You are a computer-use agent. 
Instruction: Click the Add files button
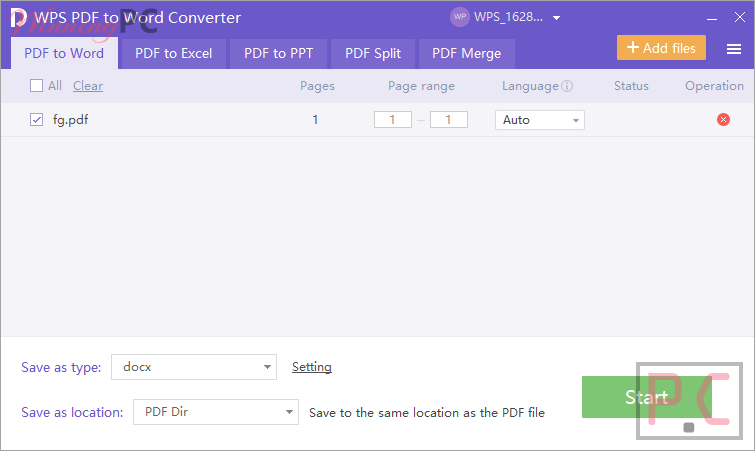[x=661, y=48]
